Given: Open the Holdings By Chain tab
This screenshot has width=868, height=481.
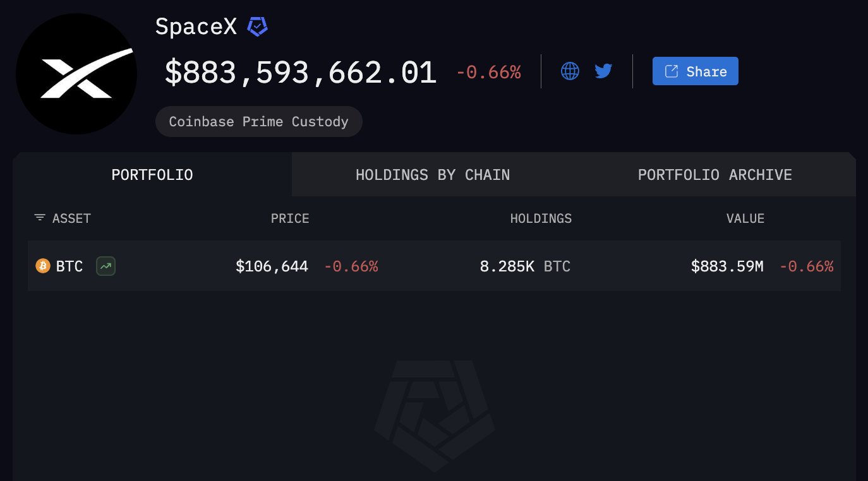Looking at the screenshot, I should (x=433, y=175).
